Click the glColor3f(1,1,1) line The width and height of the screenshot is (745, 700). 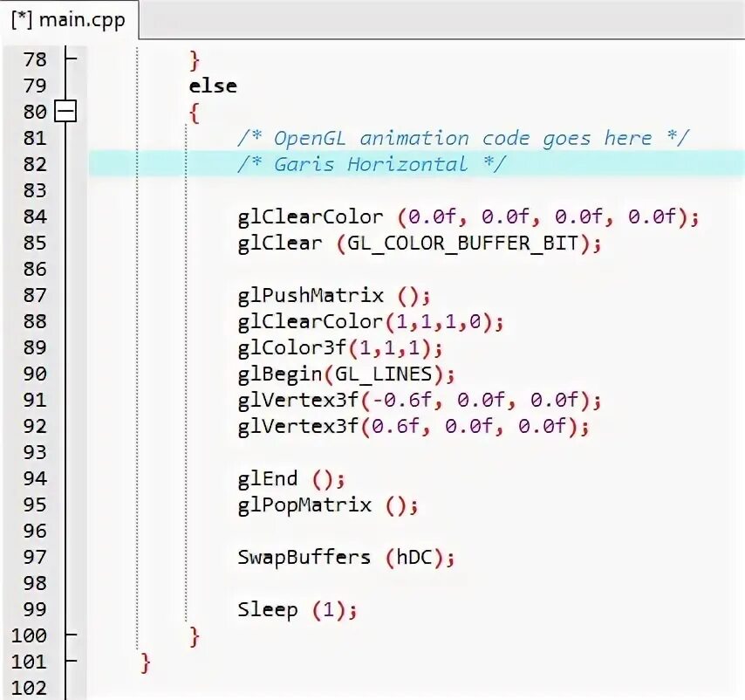[x=340, y=348]
